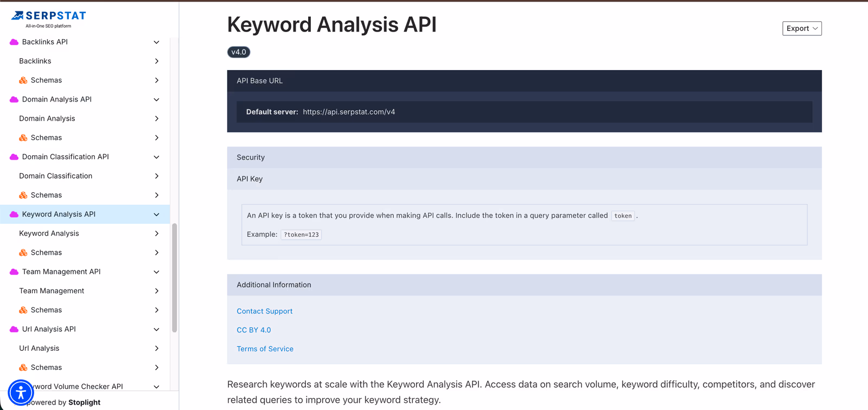Collapse the Url Analysis API chevron
868x410 pixels.
(x=156, y=329)
